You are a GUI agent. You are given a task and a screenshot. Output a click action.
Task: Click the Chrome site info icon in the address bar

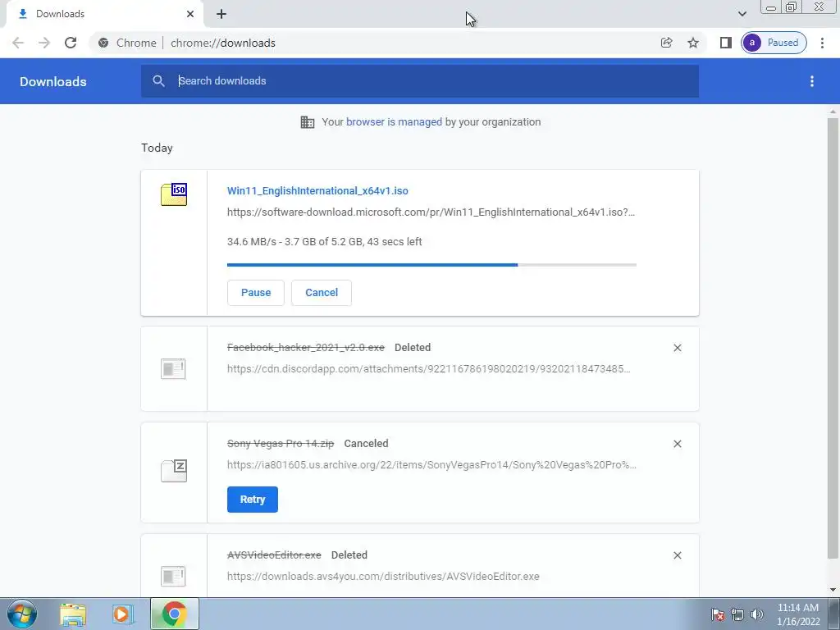(x=103, y=43)
